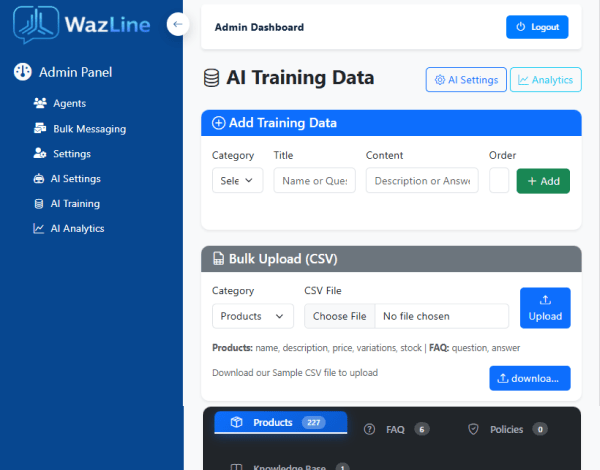Image resolution: width=600 pixels, height=470 pixels.
Task: Click the 227 badge on Products tab
Action: click(314, 423)
